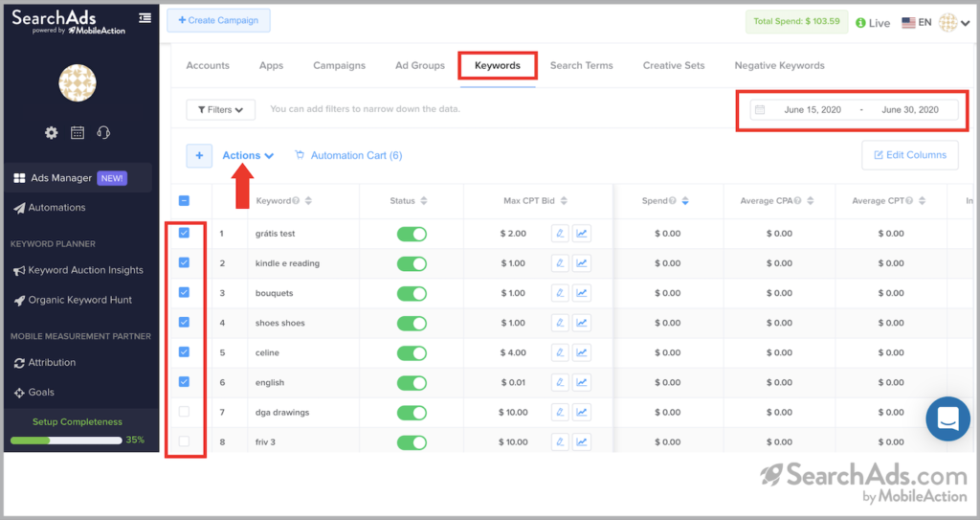The image size is (980, 520).
Task: Uncheck the bouquets row checkbox
Action: tap(184, 292)
